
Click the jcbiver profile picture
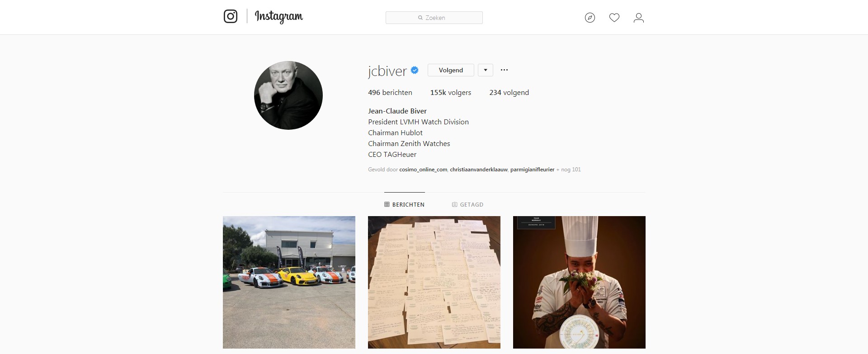click(x=288, y=95)
